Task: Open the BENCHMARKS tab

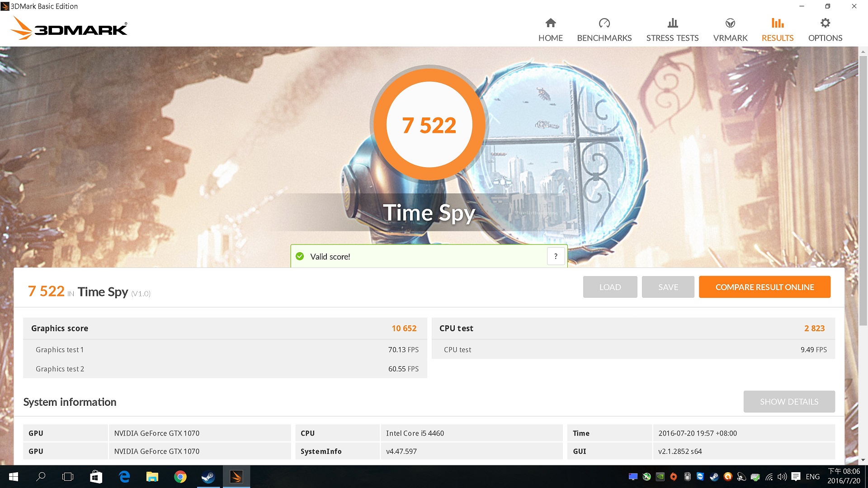Action: tap(604, 30)
